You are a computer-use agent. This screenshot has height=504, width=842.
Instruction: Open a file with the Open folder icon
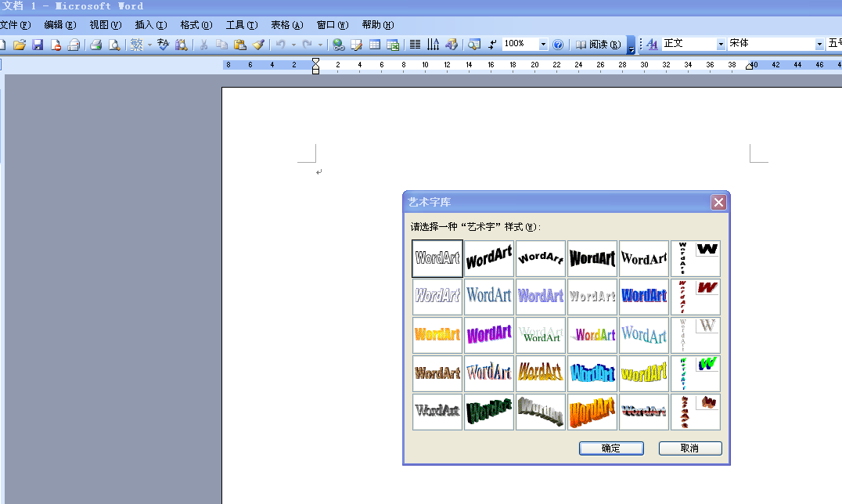[x=20, y=45]
